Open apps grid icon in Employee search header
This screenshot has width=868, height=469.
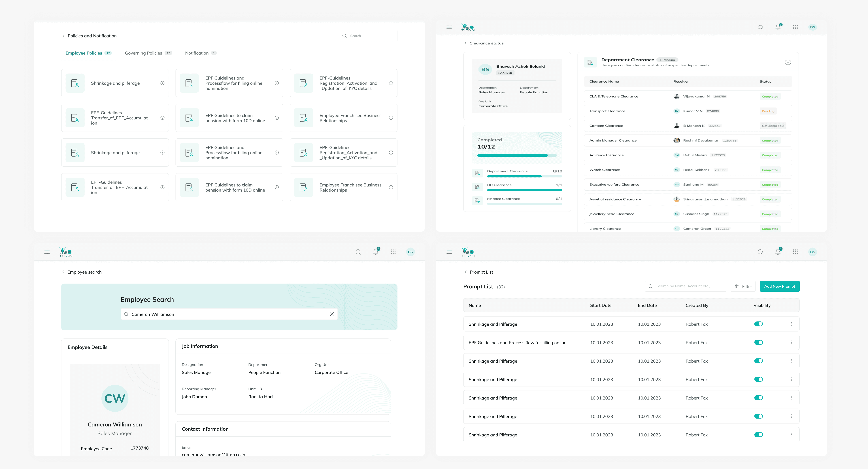click(x=393, y=252)
